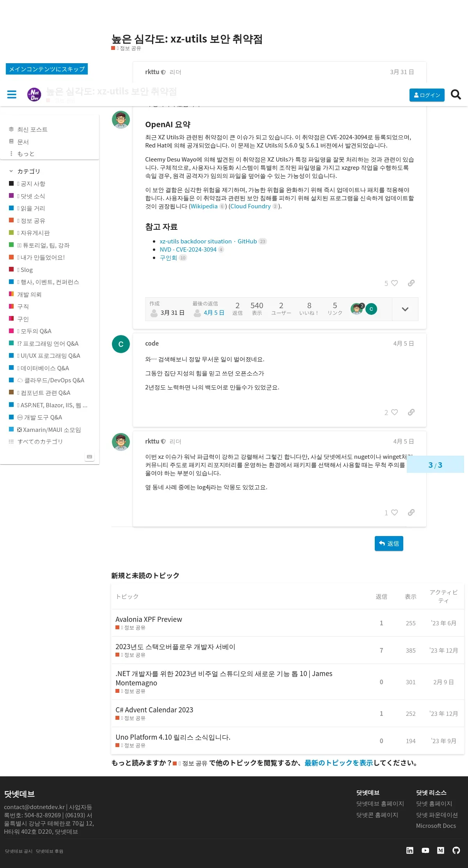Click the code participant avatar in topic map

pyautogui.click(x=371, y=309)
